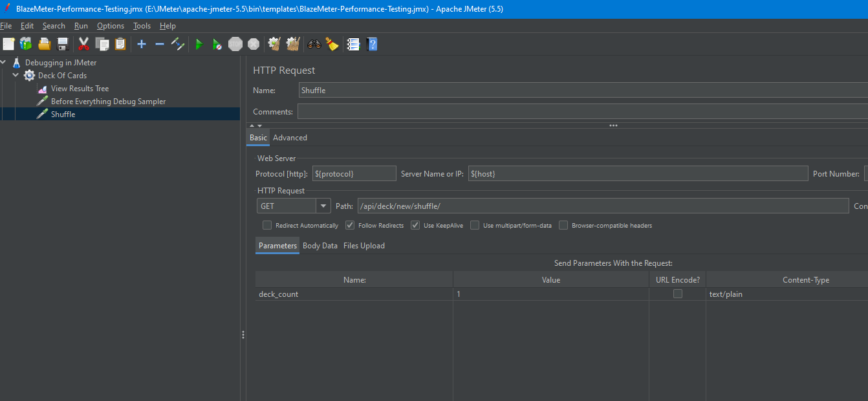Click the Clear broom-and-gear icon

pyautogui.click(x=274, y=44)
